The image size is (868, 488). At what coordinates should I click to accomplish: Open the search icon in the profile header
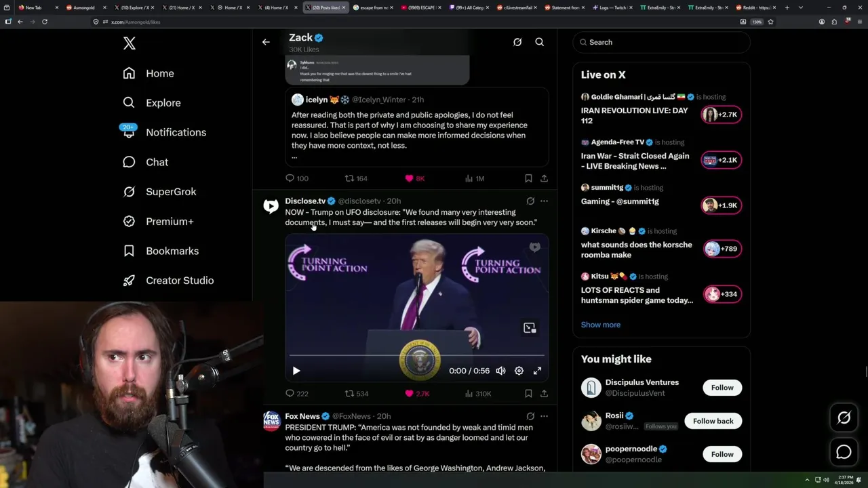click(x=540, y=42)
